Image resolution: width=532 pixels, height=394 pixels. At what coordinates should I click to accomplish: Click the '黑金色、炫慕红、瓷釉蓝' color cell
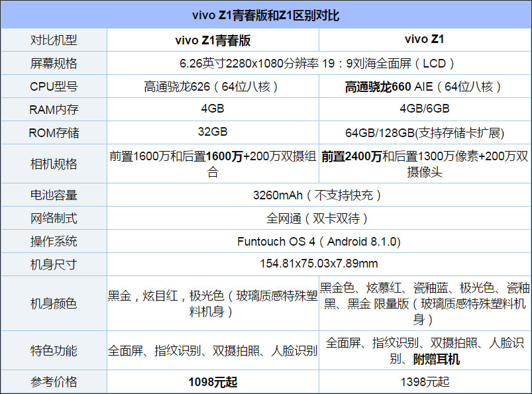pos(425,303)
